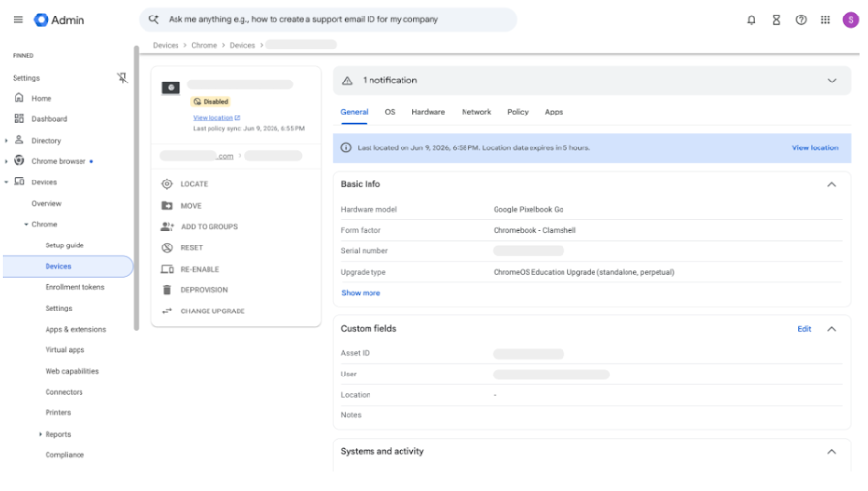
Task: Open Enrollment tokens in sidebar
Action: pyautogui.click(x=75, y=287)
